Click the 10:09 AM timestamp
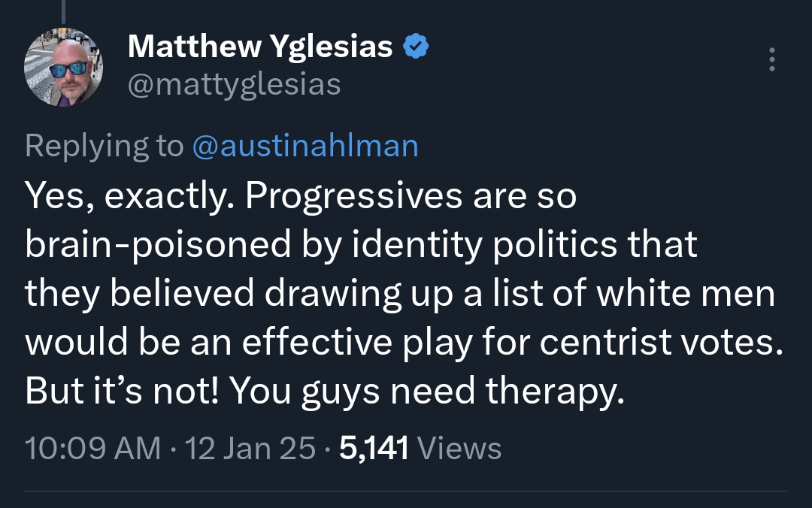 [92, 448]
